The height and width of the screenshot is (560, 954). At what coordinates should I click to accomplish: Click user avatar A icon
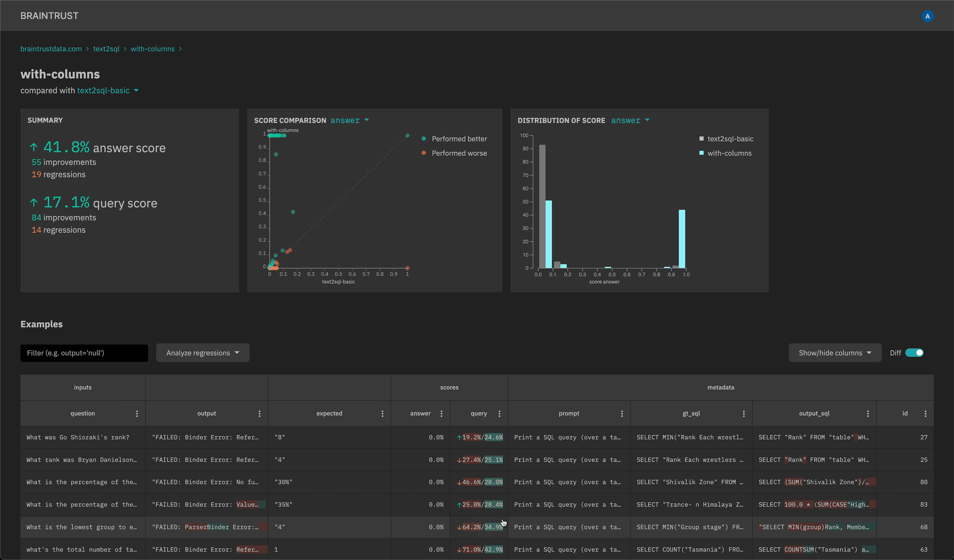point(927,16)
